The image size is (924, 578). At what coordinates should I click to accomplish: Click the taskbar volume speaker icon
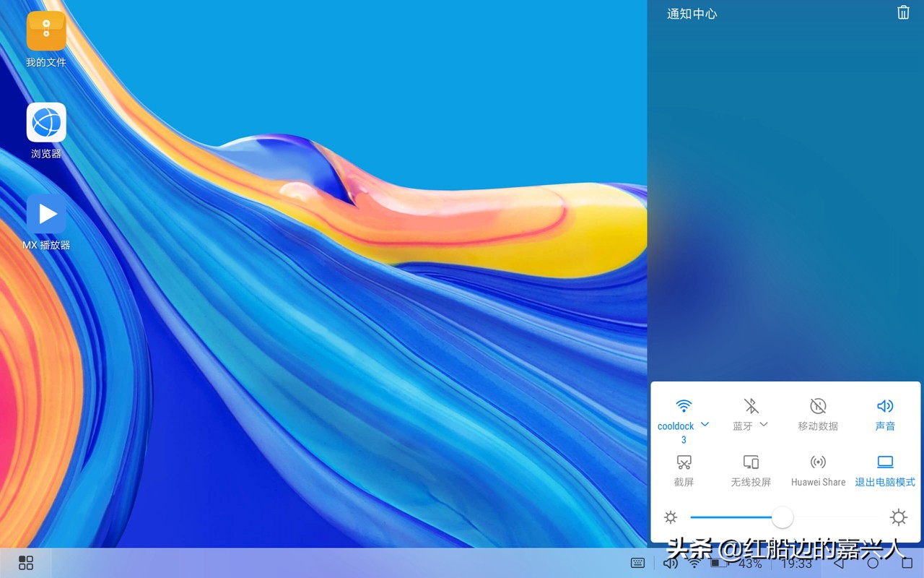(x=671, y=563)
